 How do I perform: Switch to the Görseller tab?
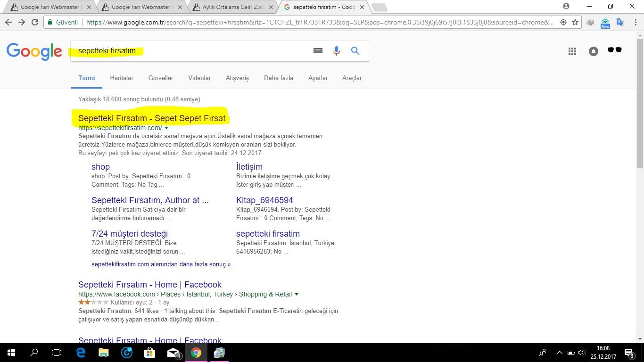pos(161,78)
